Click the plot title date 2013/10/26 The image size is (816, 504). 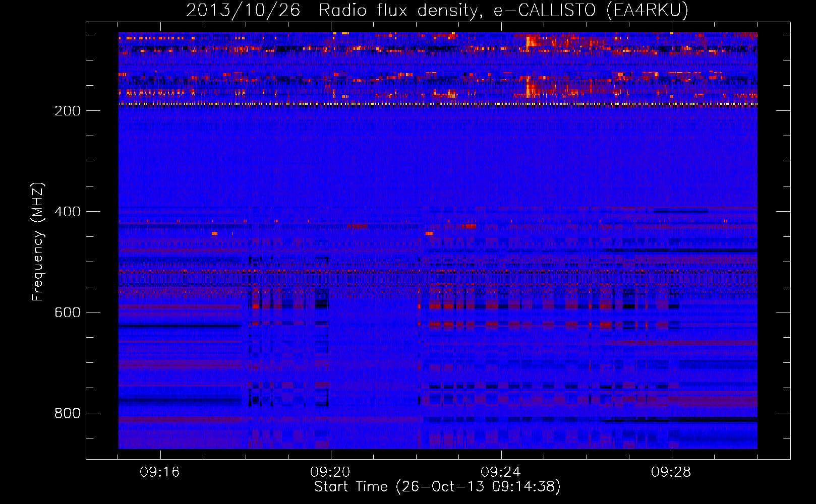[x=243, y=10]
